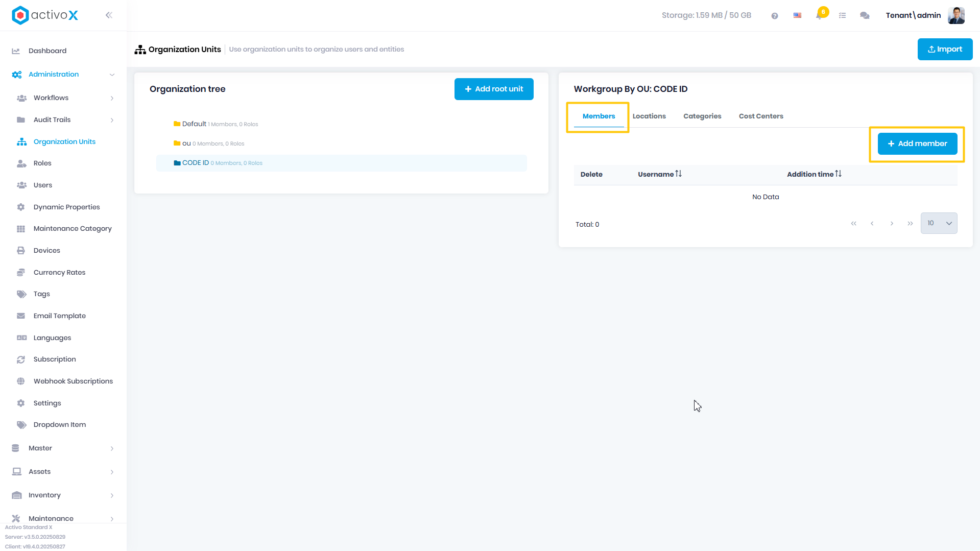This screenshot has height=551, width=980.
Task: Expand the Audit Trails submenu arrow
Action: (112, 120)
